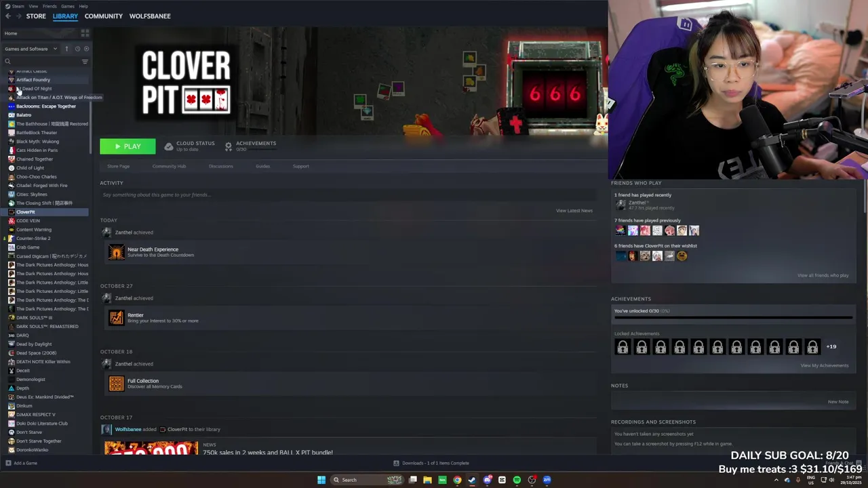Click the achievements progress bar

[733, 317]
